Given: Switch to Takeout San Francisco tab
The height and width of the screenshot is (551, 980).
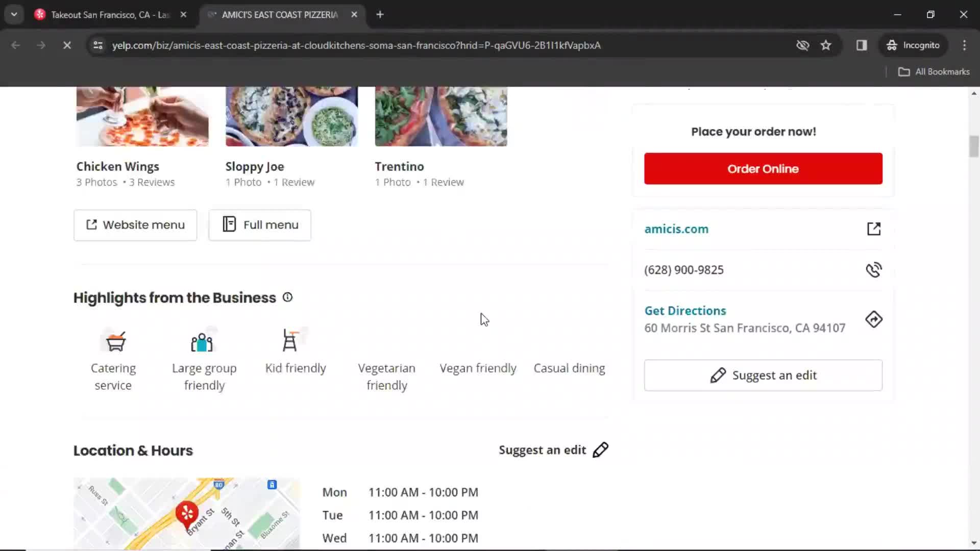Looking at the screenshot, I should 110,15.
